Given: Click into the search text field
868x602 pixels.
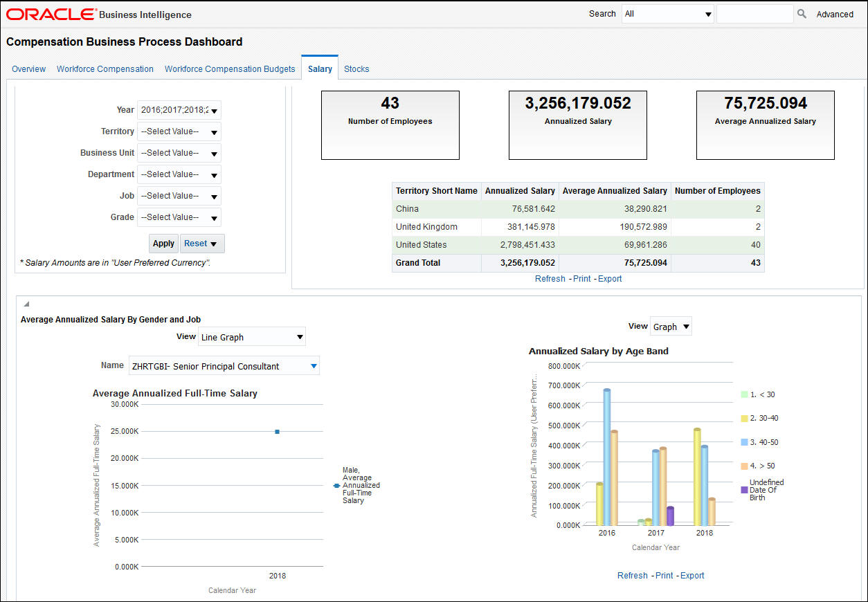Looking at the screenshot, I should (x=754, y=14).
